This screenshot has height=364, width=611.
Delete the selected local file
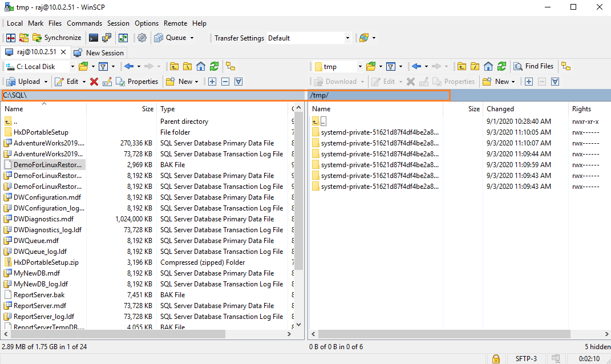tap(94, 82)
